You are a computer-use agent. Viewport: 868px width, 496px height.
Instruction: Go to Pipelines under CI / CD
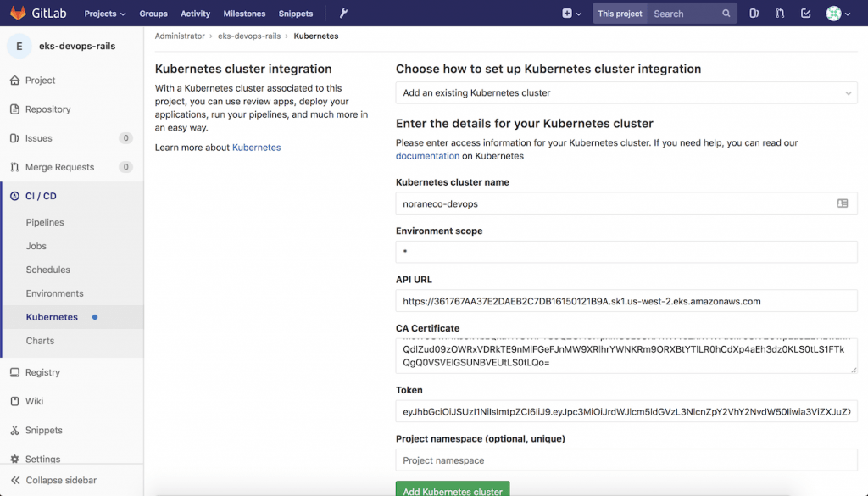click(45, 222)
